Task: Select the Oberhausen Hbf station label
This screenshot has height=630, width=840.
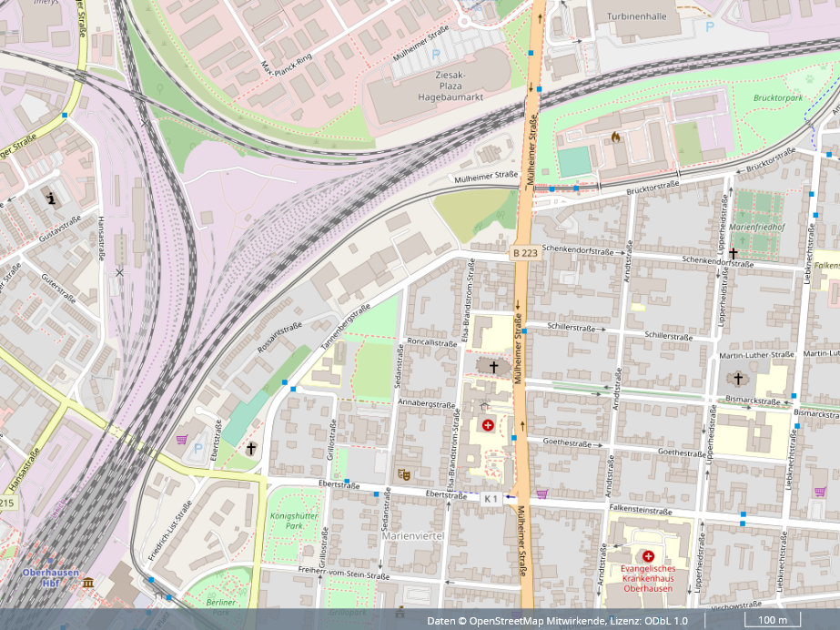Action: click(x=41, y=577)
